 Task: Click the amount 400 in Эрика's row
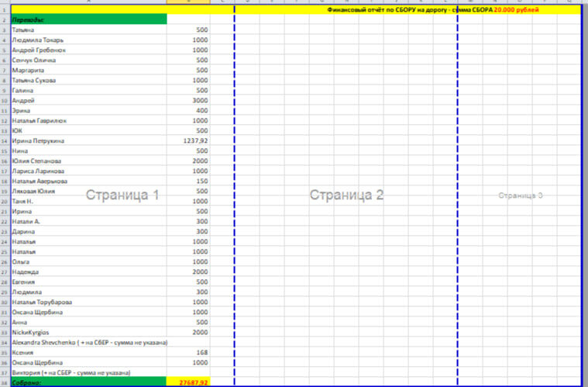(188, 110)
